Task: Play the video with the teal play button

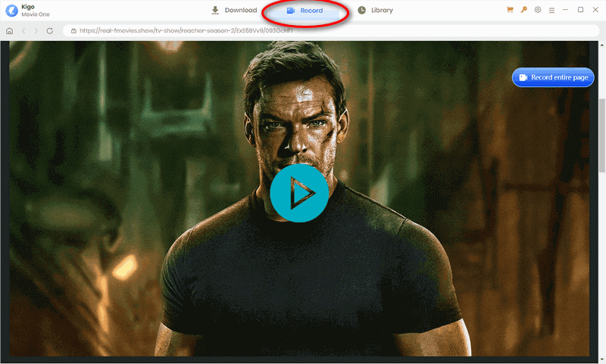Action: [299, 193]
